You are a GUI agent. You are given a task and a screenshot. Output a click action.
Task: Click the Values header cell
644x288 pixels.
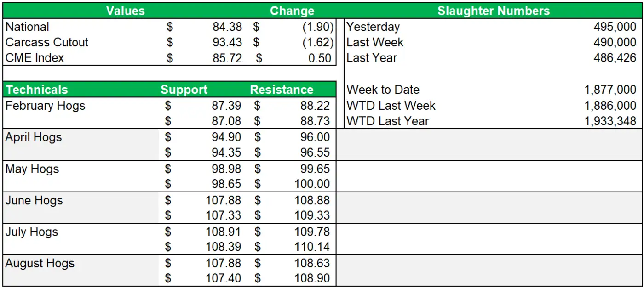125,11
